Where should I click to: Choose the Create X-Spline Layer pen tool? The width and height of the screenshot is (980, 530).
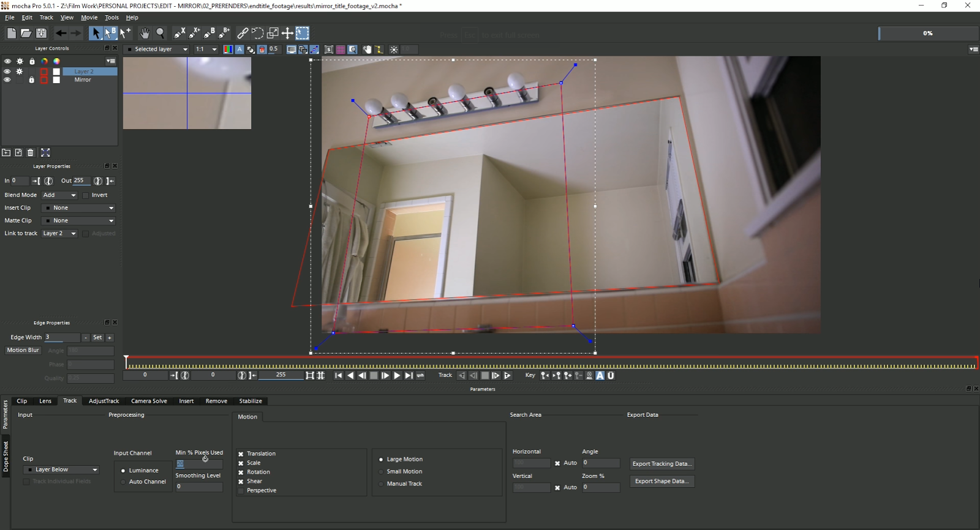click(179, 33)
